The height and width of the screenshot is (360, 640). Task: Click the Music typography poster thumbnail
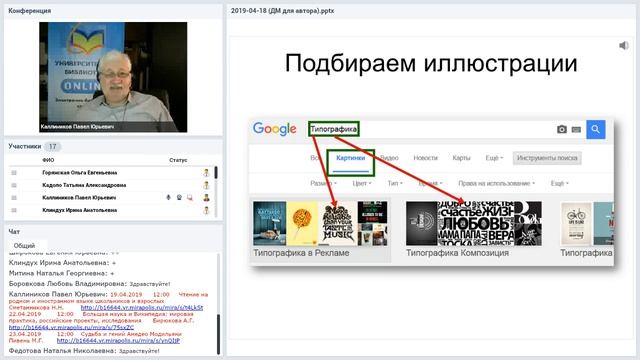click(x=338, y=223)
